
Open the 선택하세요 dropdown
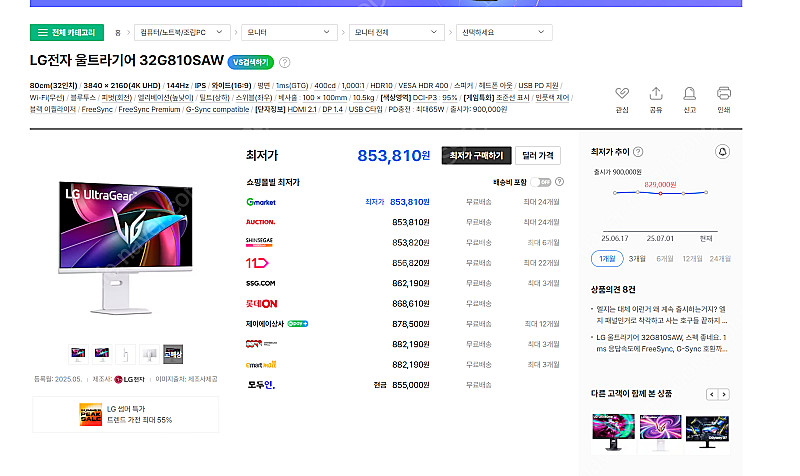[505, 33]
